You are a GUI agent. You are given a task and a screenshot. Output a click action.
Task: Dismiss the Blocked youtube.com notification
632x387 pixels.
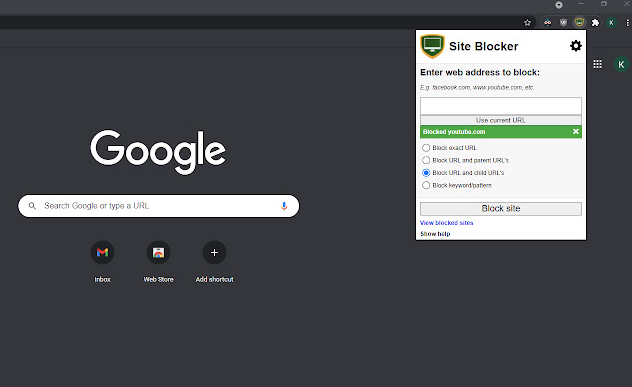tap(576, 131)
